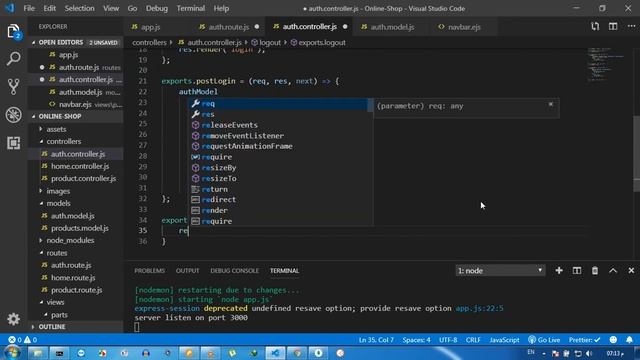The width and height of the screenshot is (640, 360).
Task: Open the Extensions view
Action: click(13, 142)
